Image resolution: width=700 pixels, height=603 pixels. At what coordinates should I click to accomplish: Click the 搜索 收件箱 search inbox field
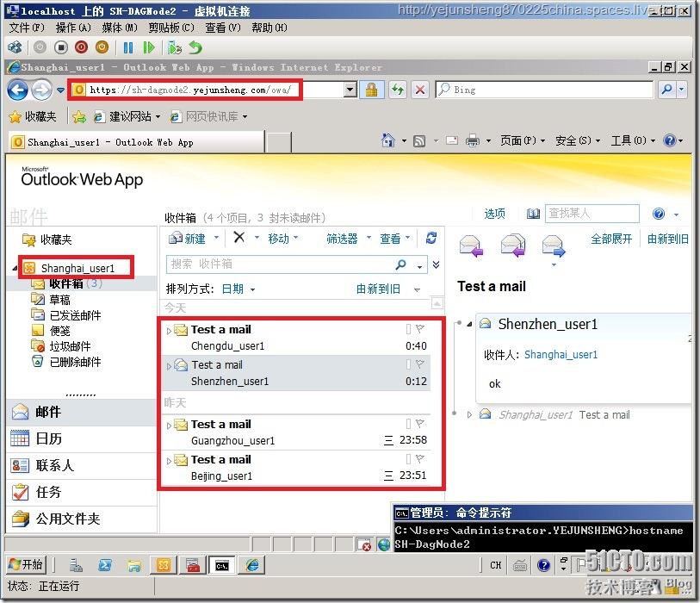point(282,264)
